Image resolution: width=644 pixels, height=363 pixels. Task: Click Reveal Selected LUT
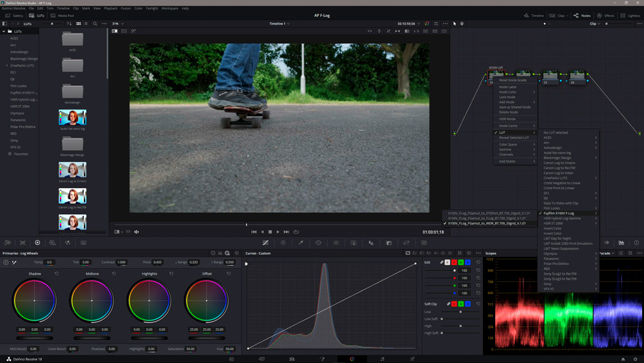click(x=515, y=138)
